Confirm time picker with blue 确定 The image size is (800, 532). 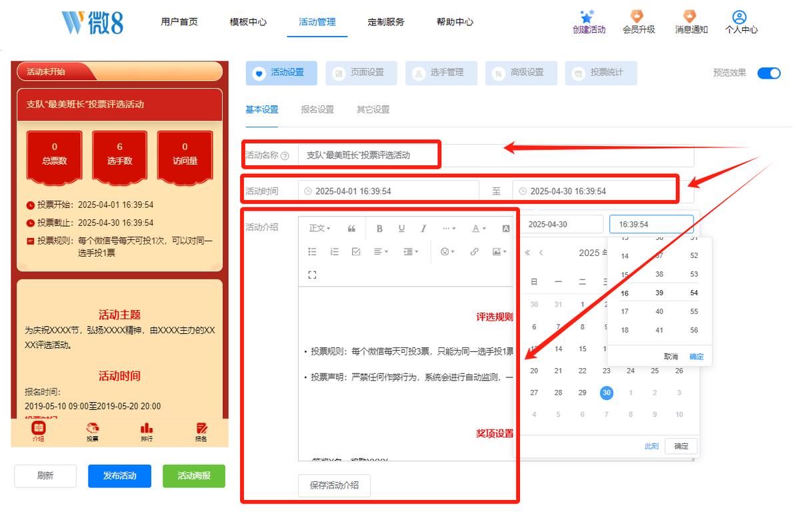[x=696, y=357]
